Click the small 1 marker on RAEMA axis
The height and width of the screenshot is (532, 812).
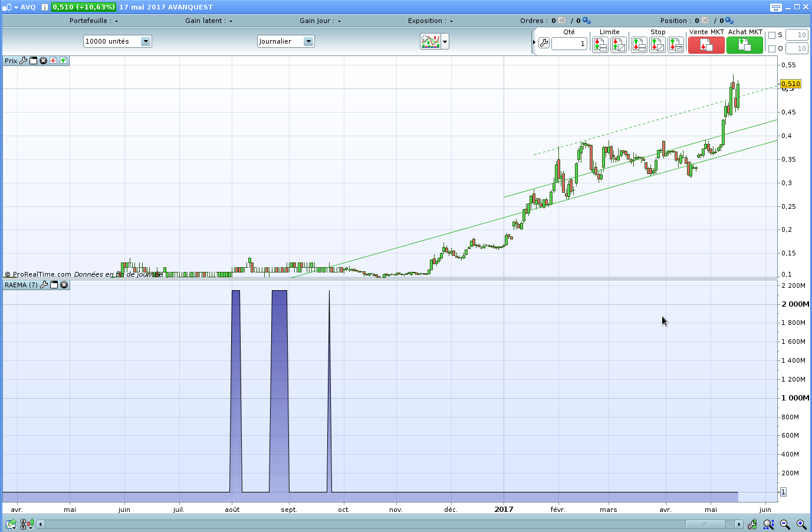[x=783, y=492]
